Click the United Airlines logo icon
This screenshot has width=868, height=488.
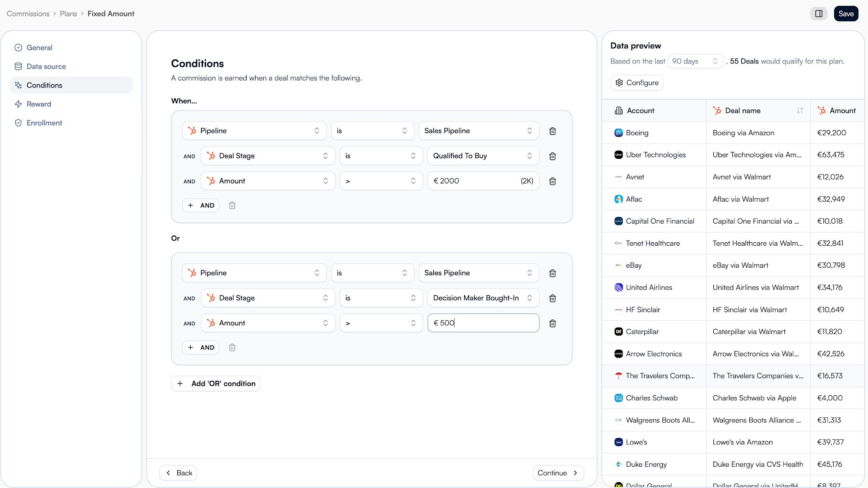[x=618, y=287]
